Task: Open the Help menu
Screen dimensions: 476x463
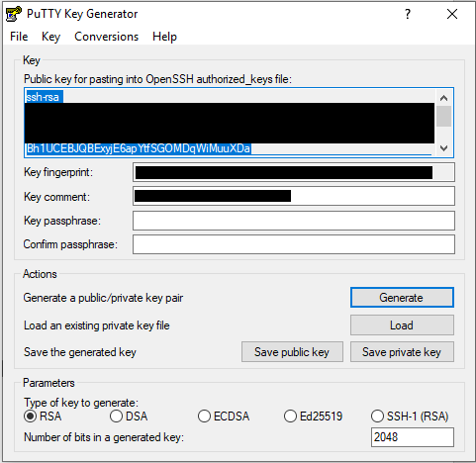Action: (x=164, y=37)
